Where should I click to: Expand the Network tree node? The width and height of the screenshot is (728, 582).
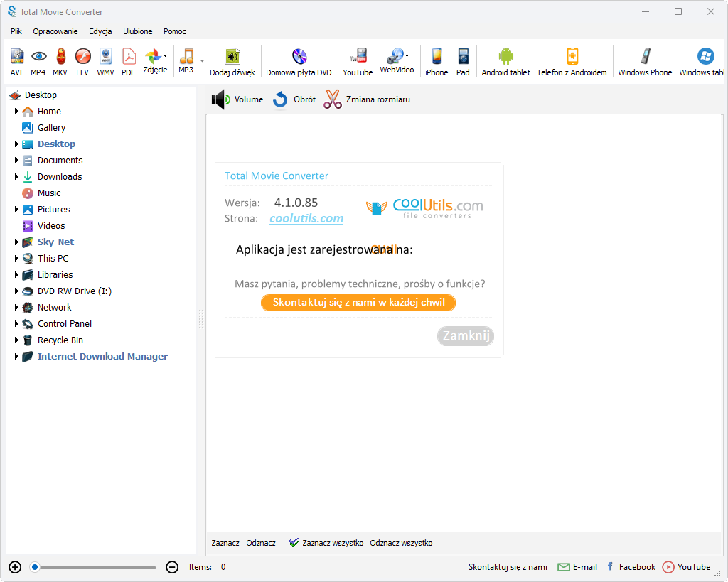point(16,307)
